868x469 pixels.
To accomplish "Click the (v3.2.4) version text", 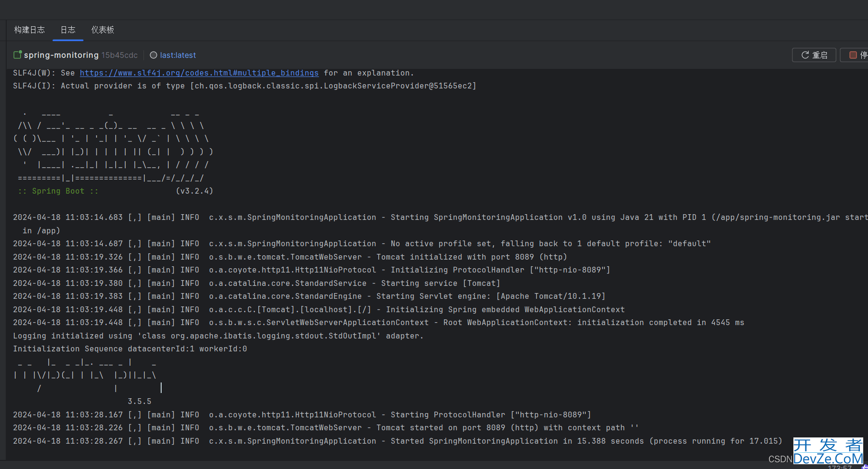I will pyautogui.click(x=194, y=191).
